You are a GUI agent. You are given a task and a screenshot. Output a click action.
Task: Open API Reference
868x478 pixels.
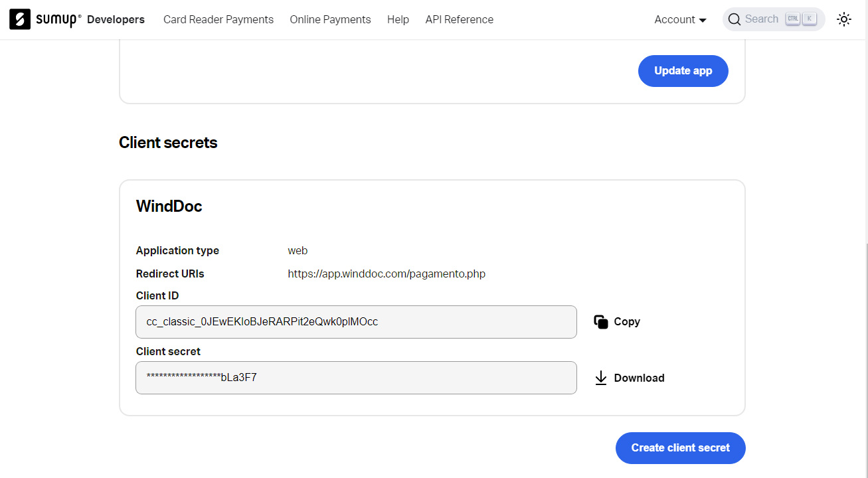(459, 19)
